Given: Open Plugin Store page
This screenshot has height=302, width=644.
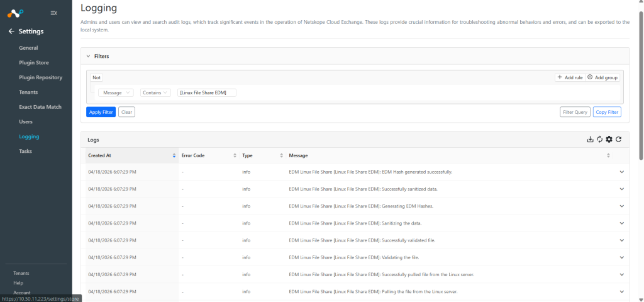Looking at the screenshot, I should click(x=34, y=62).
